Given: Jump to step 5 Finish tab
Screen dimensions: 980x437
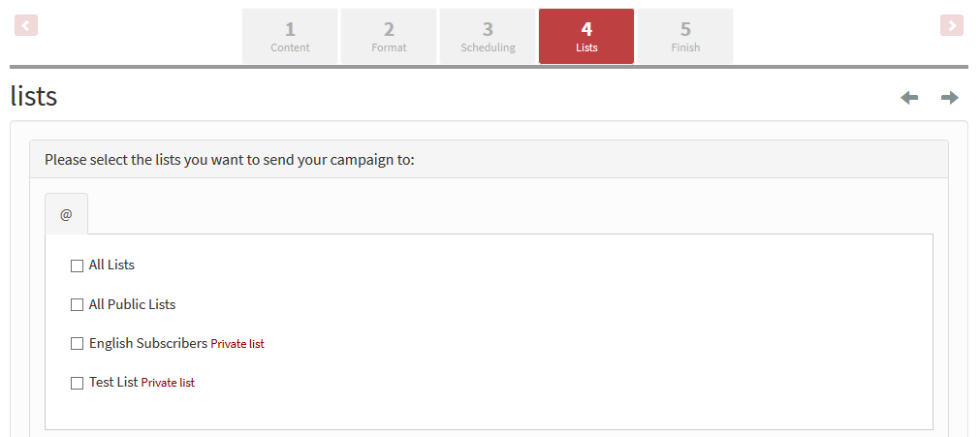Looking at the screenshot, I should [x=685, y=36].
